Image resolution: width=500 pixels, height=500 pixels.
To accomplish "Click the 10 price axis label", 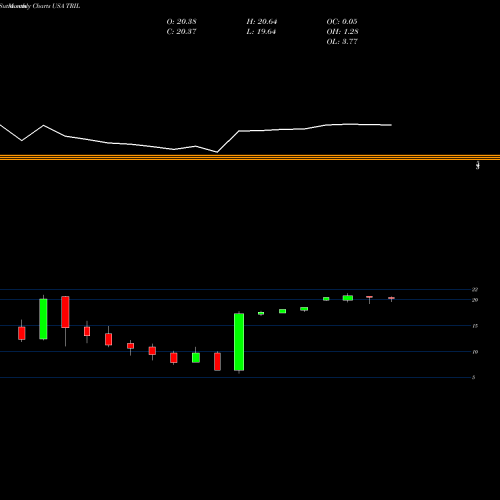I will pos(475,352).
